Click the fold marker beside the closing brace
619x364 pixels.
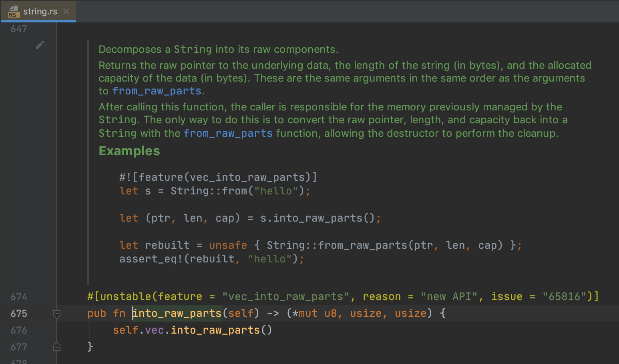coord(56,346)
